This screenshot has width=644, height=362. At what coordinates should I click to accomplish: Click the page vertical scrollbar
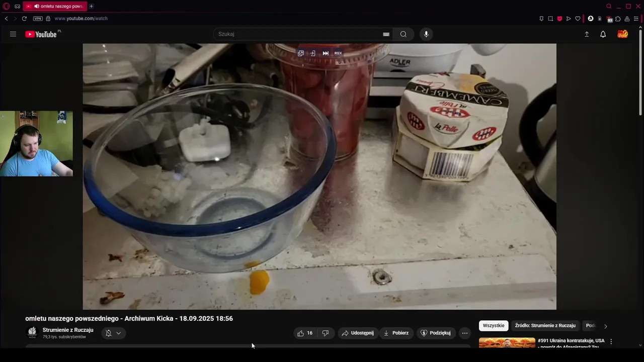tap(640, 73)
